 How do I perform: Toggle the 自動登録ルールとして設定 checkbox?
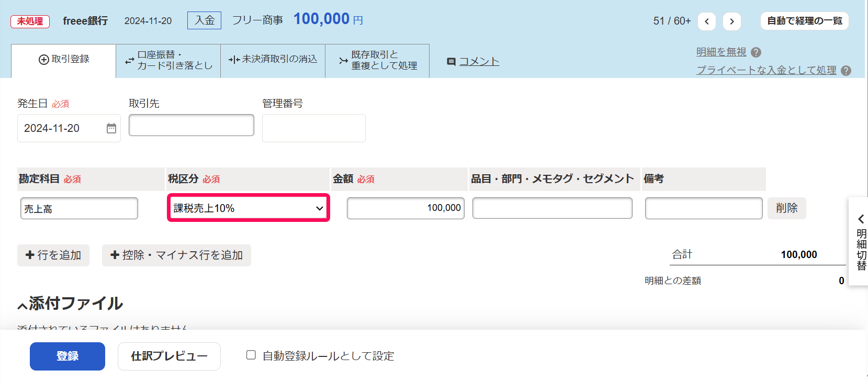(x=251, y=355)
